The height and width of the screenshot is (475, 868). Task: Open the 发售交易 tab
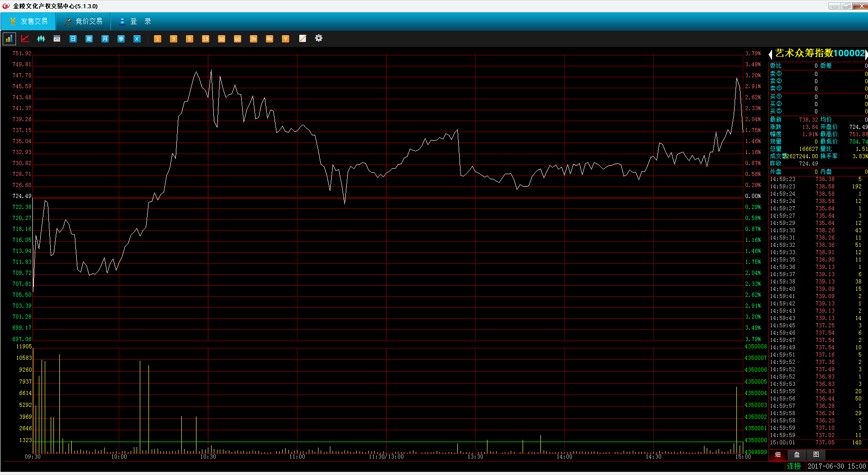(28, 21)
